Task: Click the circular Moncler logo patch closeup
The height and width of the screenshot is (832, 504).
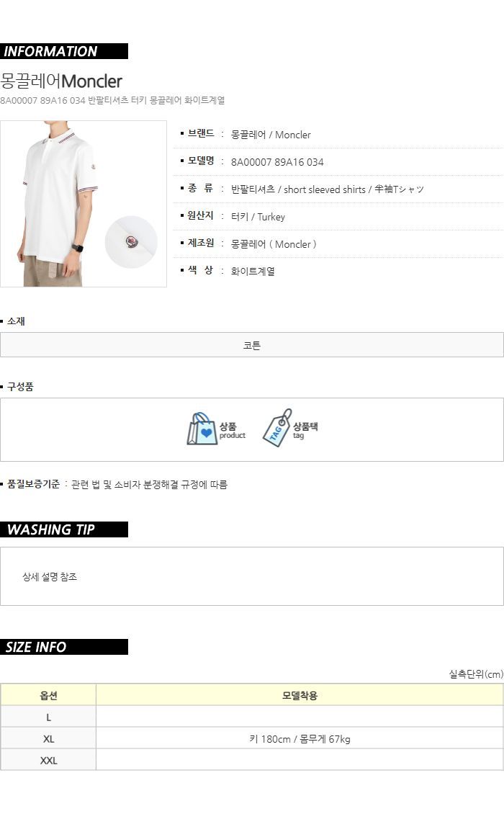Action: point(131,242)
